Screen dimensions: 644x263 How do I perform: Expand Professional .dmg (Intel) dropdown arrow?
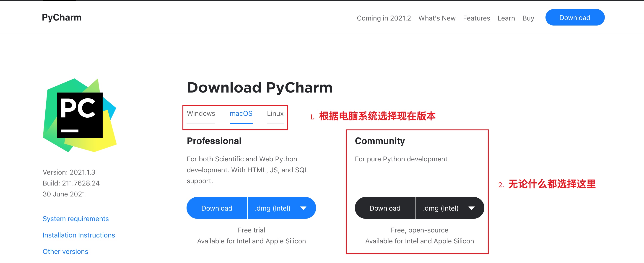click(x=303, y=208)
